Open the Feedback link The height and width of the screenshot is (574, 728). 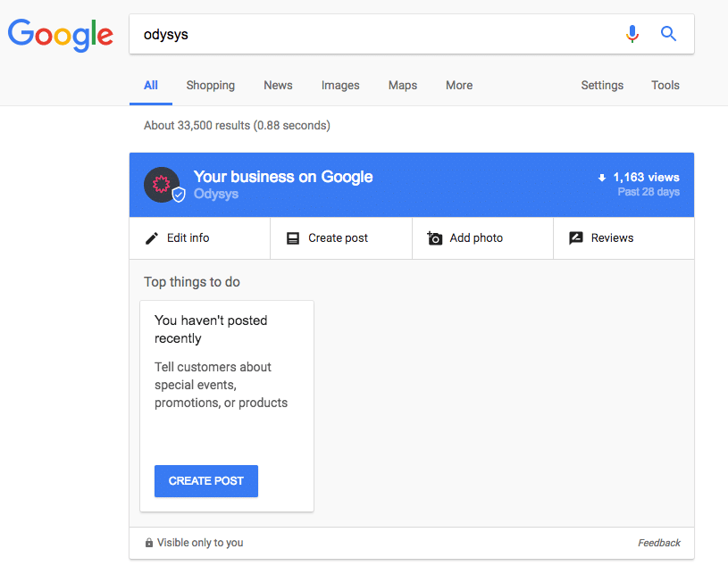point(659,543)
